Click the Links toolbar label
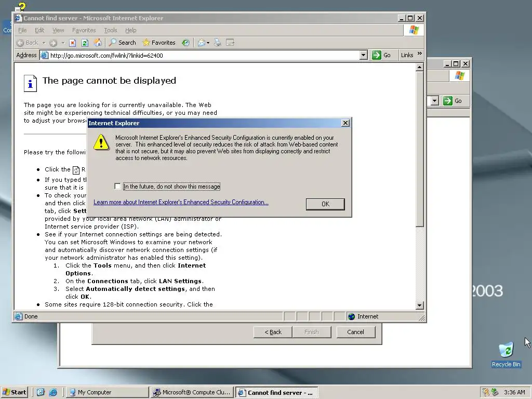532x399 pixels. point(407,55)
